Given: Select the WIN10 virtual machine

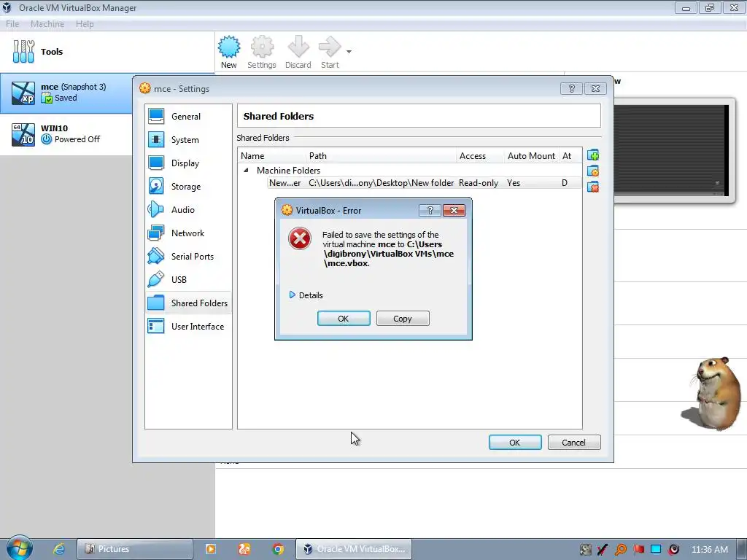Looking at the screenshot, I should (66, 134).
